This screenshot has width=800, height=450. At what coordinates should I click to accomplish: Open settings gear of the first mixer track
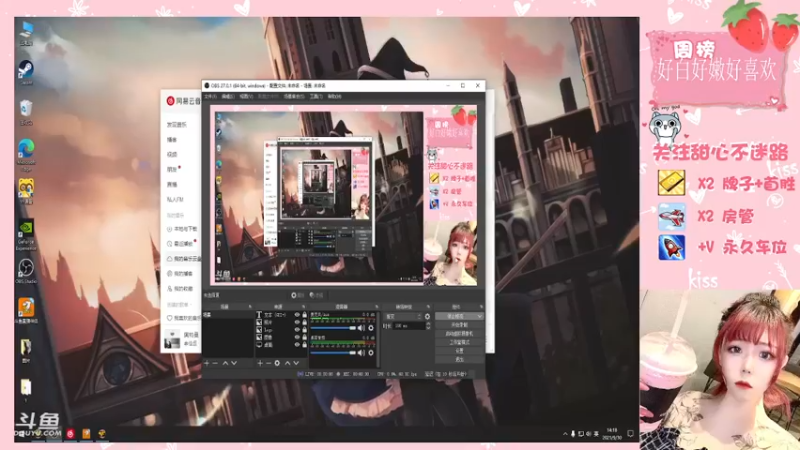pos(371,328)
